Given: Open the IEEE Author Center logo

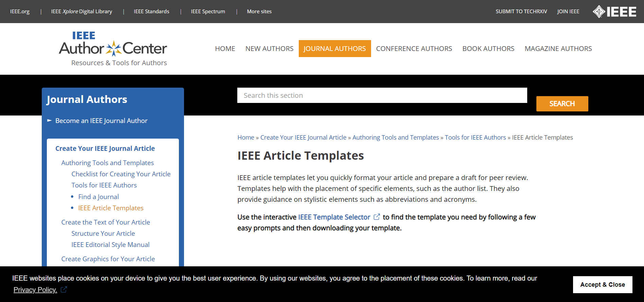Looking at the screenshot, I should (113, 49).
